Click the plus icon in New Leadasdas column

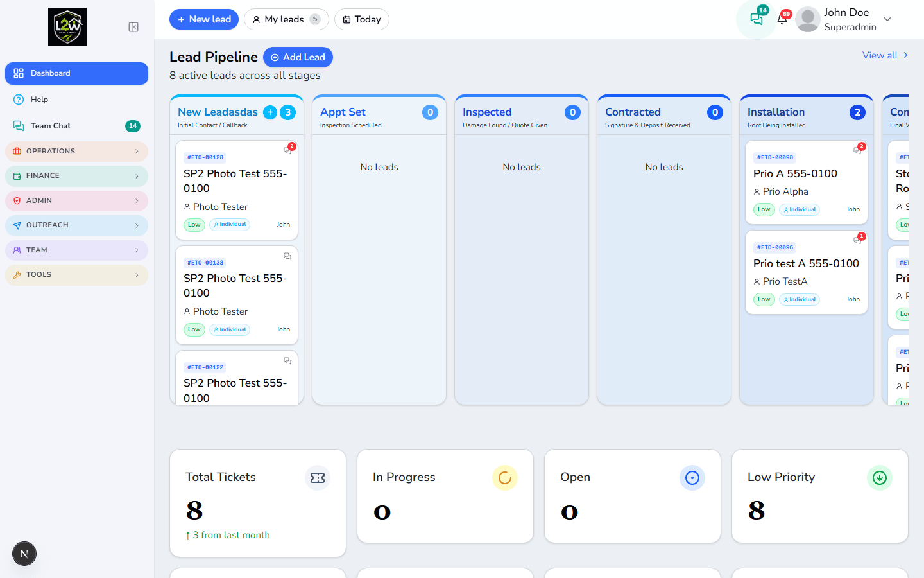(271, 112)
